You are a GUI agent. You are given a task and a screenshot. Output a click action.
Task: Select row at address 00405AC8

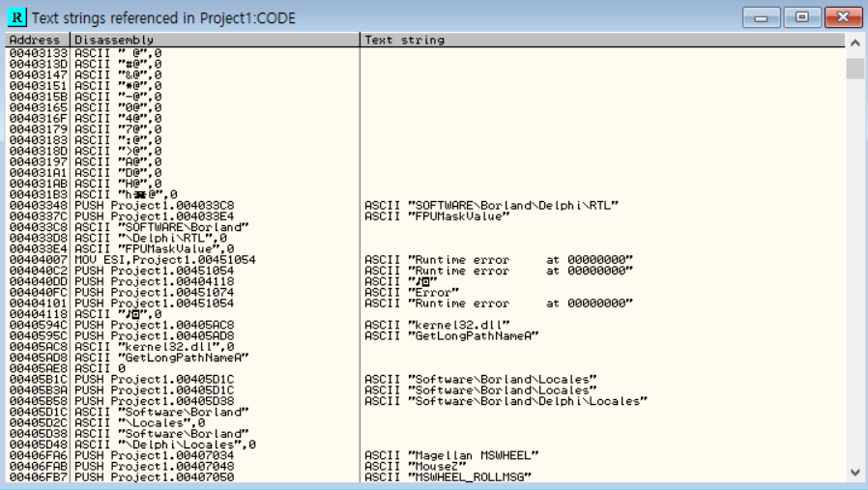coord(425,347)
